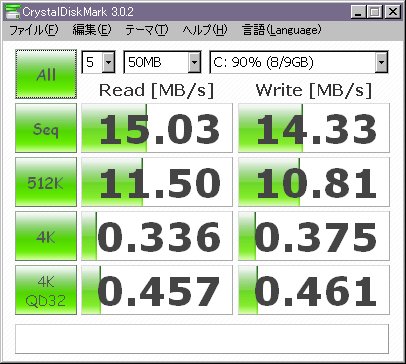Select the 4K write result 0.375

(x=314, y=236)
